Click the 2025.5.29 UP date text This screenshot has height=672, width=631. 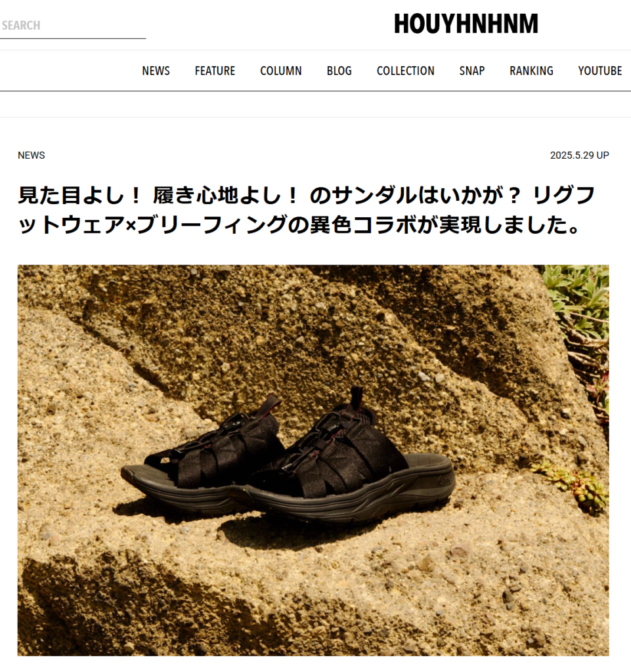point(580,155)
